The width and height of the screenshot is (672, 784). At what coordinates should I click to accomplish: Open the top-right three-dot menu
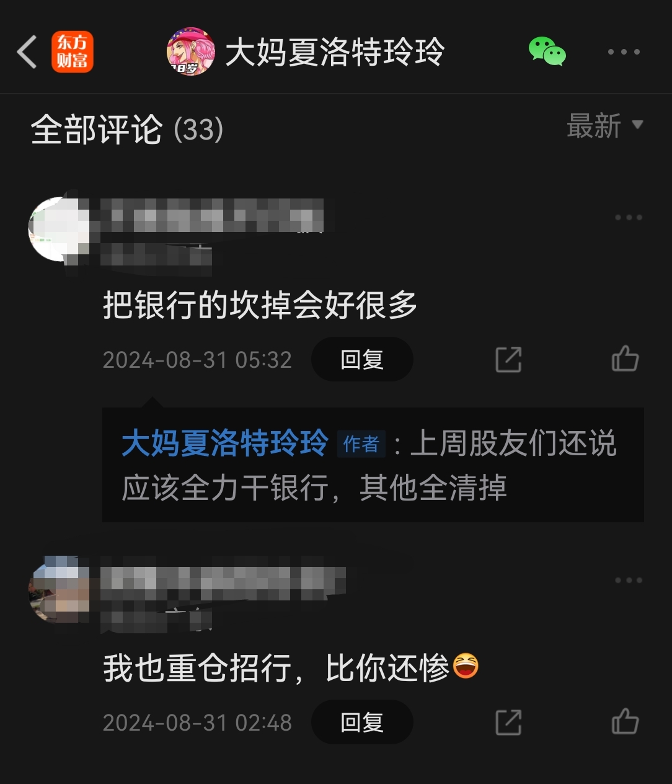click(624, 51)
